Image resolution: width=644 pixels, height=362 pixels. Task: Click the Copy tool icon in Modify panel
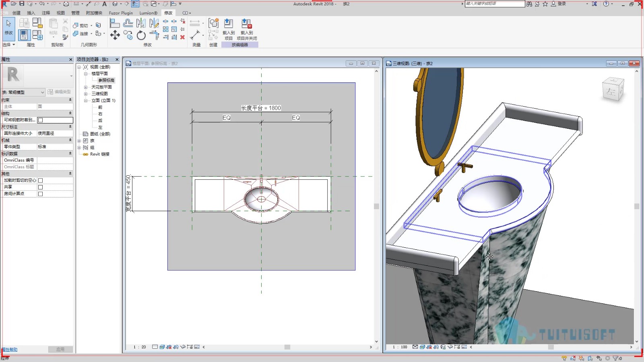tap(128, 35)
